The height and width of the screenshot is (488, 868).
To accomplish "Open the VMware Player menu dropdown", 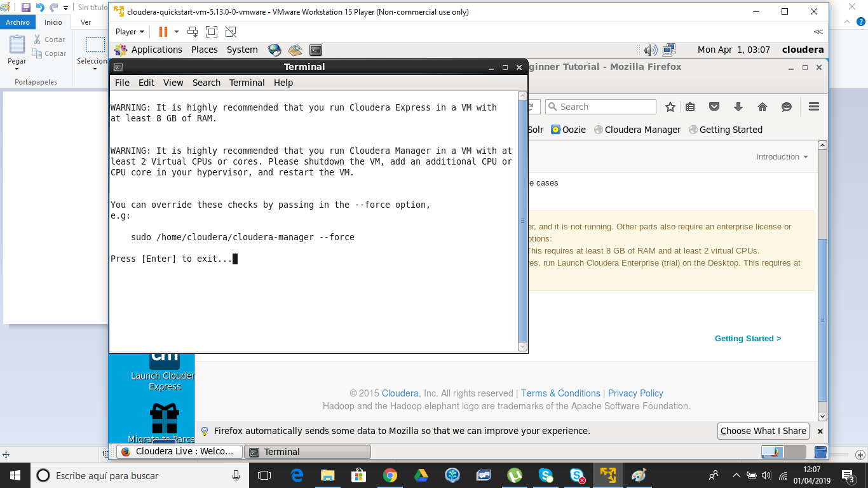I will click(129, 31).
